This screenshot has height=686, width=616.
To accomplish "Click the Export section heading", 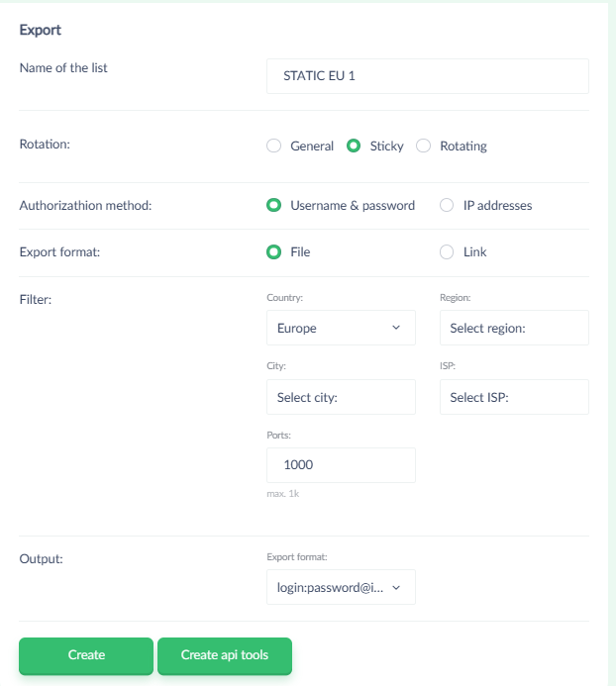I will coord(41,30).
